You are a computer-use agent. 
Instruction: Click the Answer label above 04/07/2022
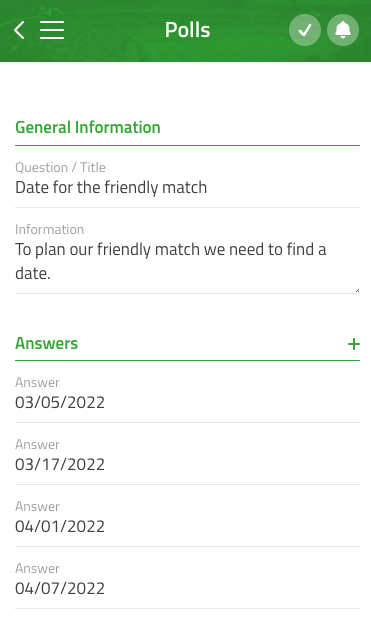pos(38,568)
